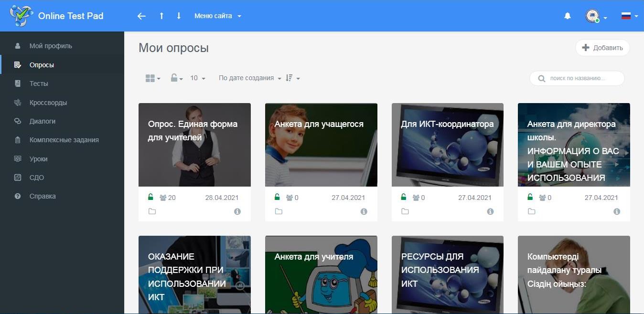The height and width of the screenshot is (314, 644).
Task: Toggle the lock on Анкета для директора школы
Action: click(x=530, y=197)
